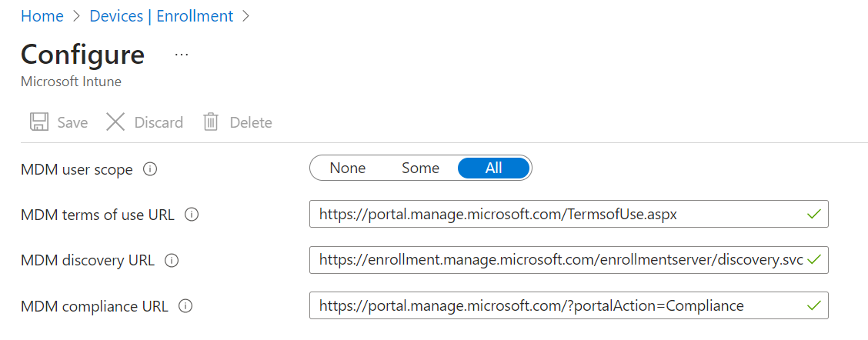Click the Save disk icon
This screenshot has width=868, height=340.
(x=38, y=122)
